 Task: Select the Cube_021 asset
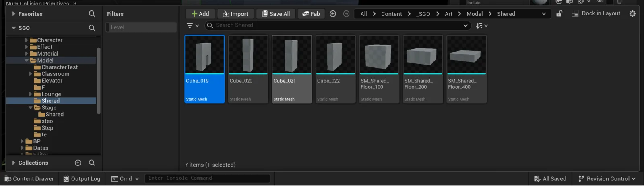[292, 69]
